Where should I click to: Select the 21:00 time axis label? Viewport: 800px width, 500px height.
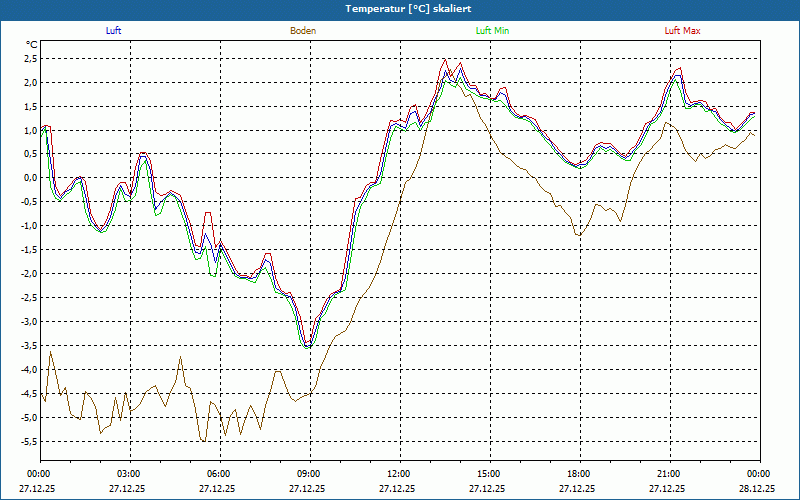point(669,474)
